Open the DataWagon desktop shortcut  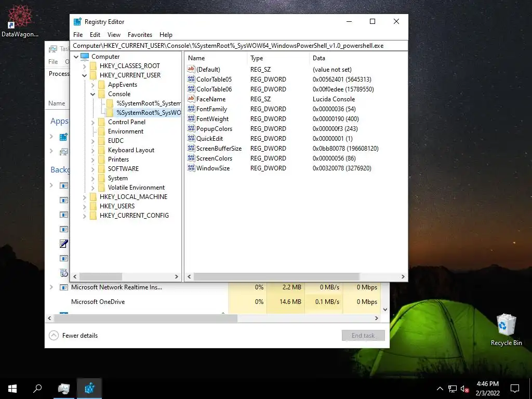20,20
